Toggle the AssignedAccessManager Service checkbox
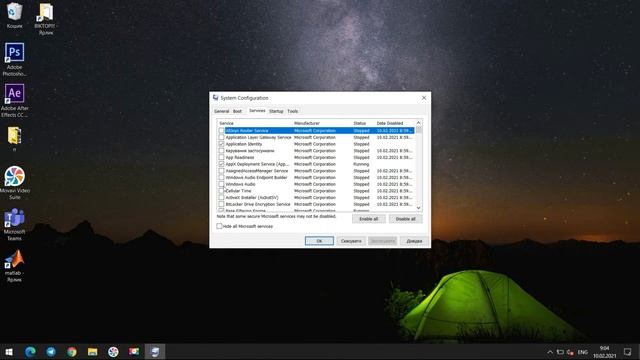Viewport: 640px width, 360px height. coord(222,171)
